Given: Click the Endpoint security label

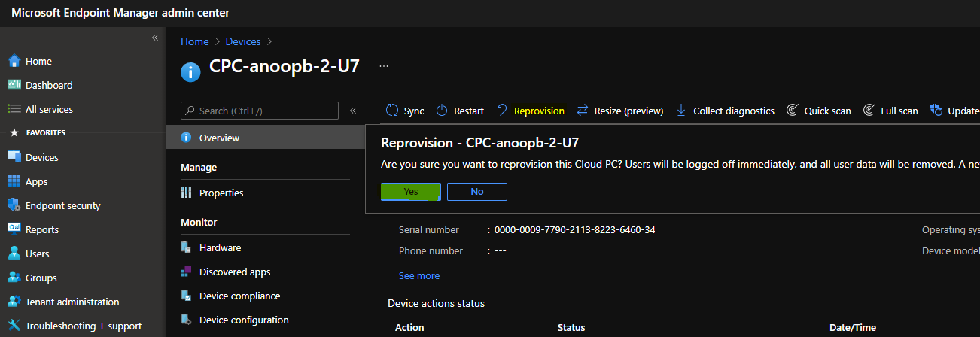Looking at the screenshot, I should (x=63, y=205).
